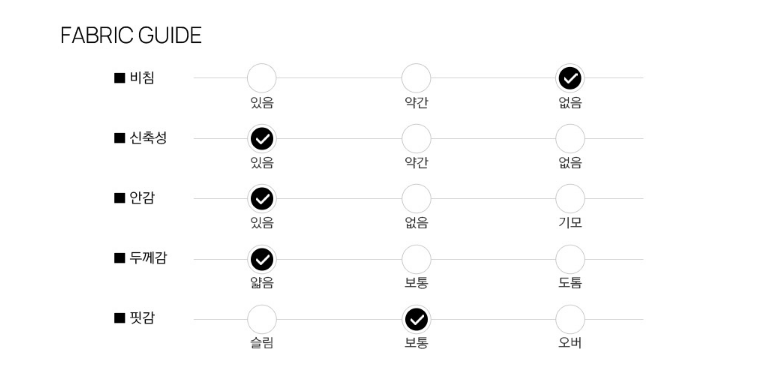Select 약간 option for 신축성
Image resolution: width=774 pixels, height=372 pixels.
pyautogui.click(x=416, y=139)
